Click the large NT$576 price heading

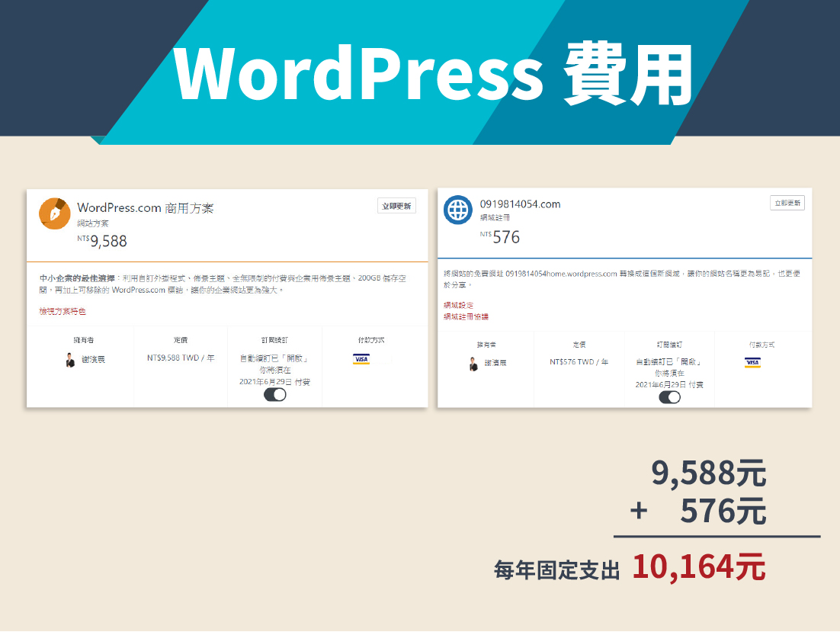click(x=500, y=237)
